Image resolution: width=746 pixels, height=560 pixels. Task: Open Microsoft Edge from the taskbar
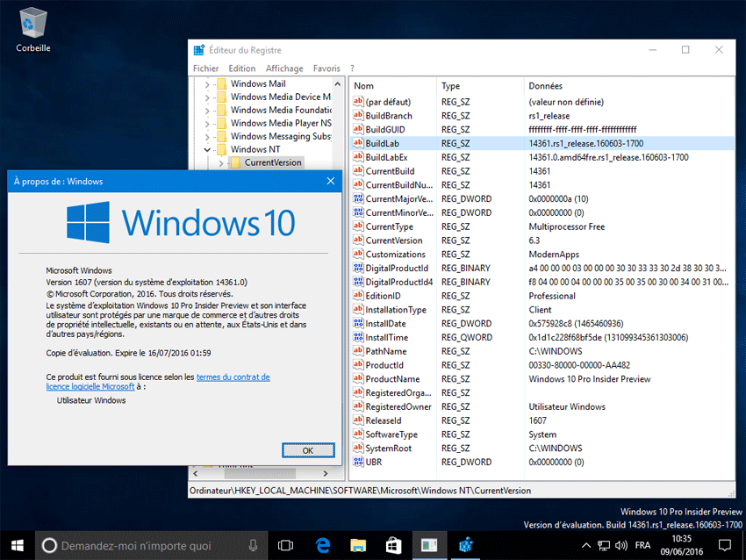321,545
